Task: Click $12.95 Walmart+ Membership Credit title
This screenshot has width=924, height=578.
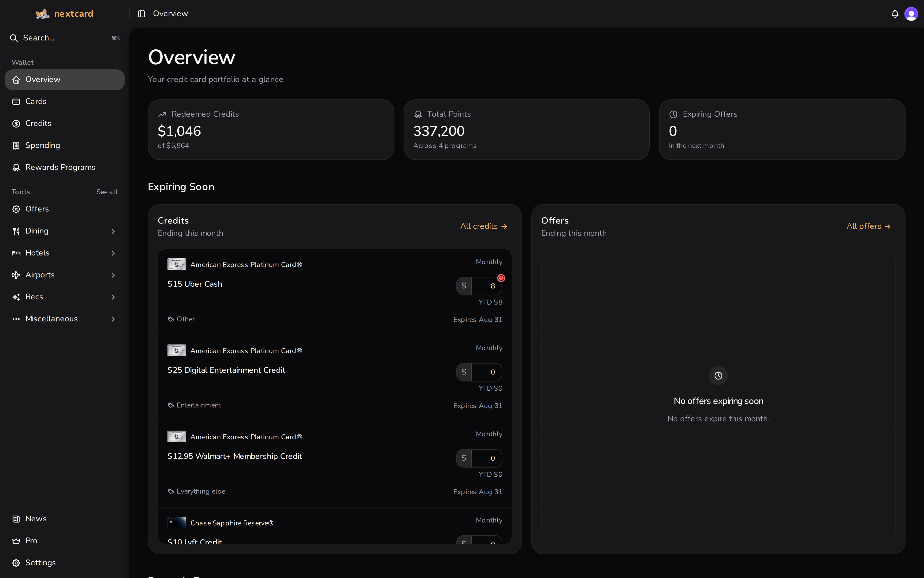Action: point(235,456)
